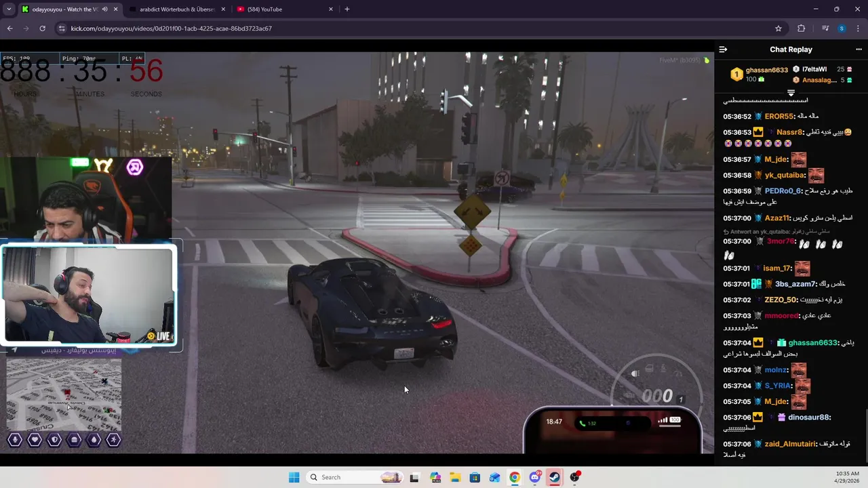Go back to the previous page
868x488 pixels.
9,28
